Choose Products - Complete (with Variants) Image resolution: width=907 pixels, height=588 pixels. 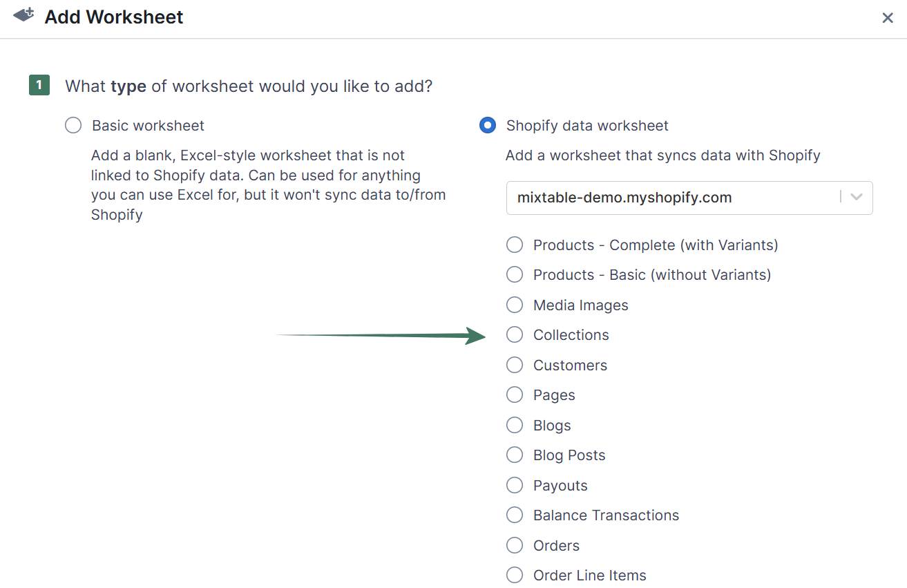515,245
